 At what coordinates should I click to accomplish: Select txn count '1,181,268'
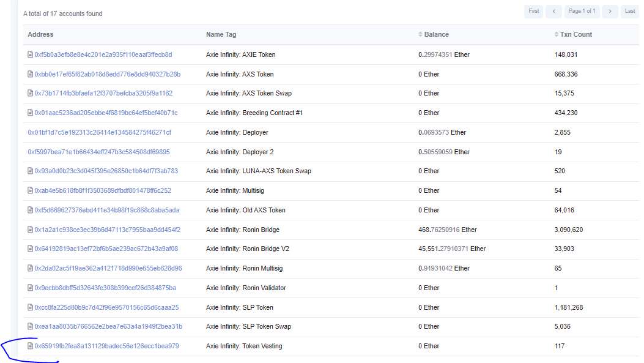click(x=568, y=307)
